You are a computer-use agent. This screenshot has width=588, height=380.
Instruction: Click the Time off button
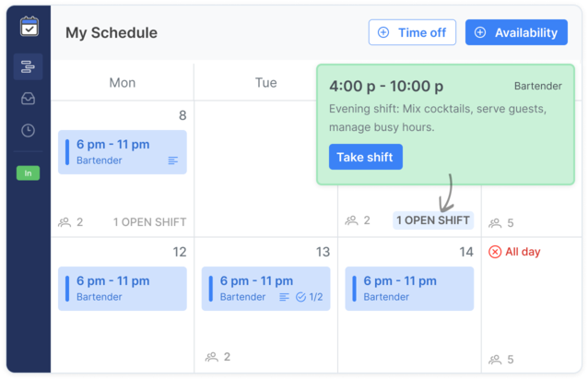click(412, 32)
